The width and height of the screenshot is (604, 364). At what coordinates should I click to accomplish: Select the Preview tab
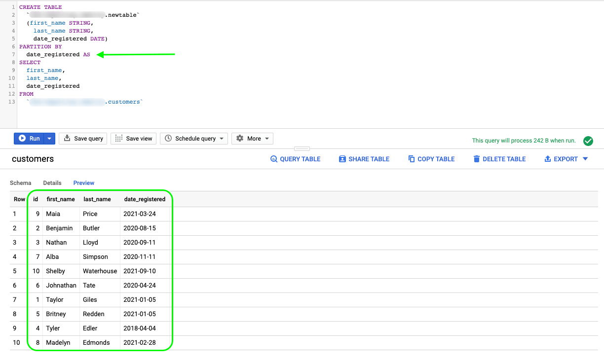(83, 182)
